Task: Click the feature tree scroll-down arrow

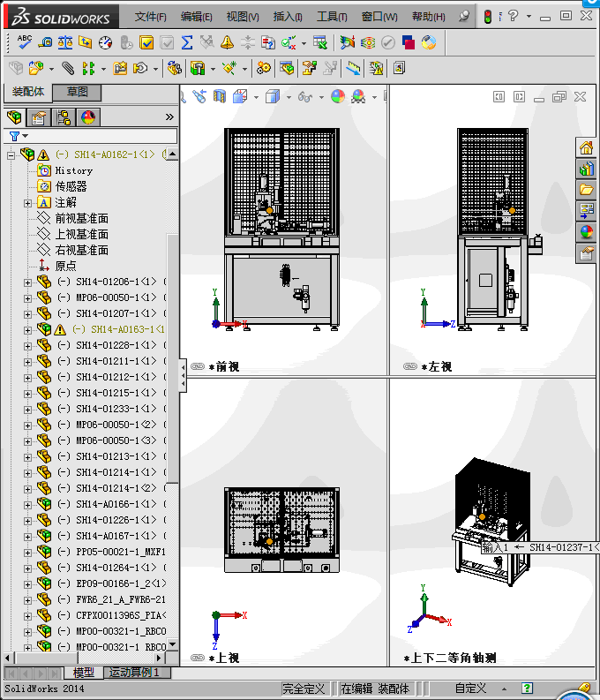Action: pyautogui.click(x=172, y=644)
